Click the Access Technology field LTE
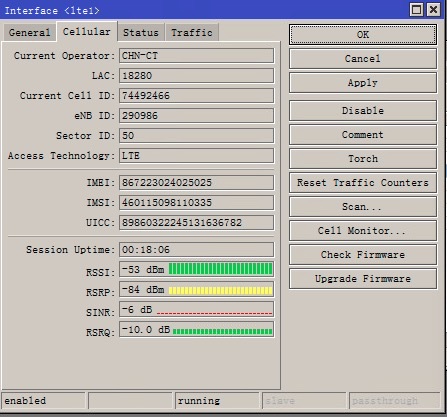 pyautogui.click(x=197, y=156)
